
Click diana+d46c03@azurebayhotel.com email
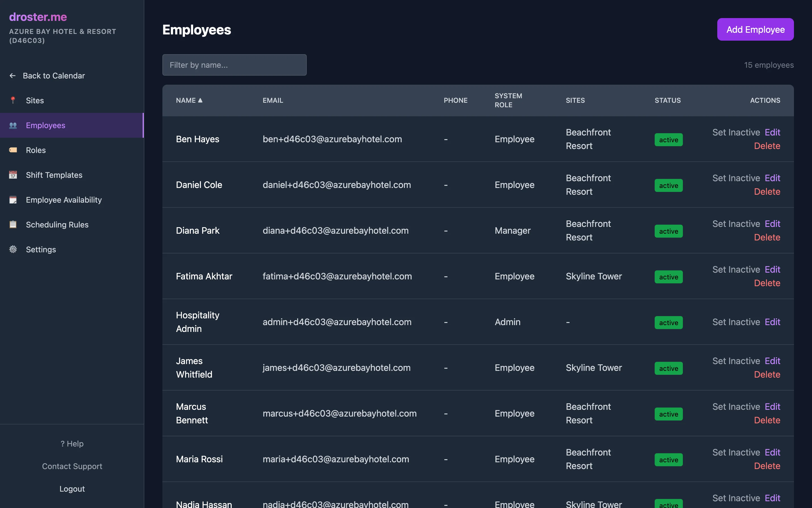point(336,231)
